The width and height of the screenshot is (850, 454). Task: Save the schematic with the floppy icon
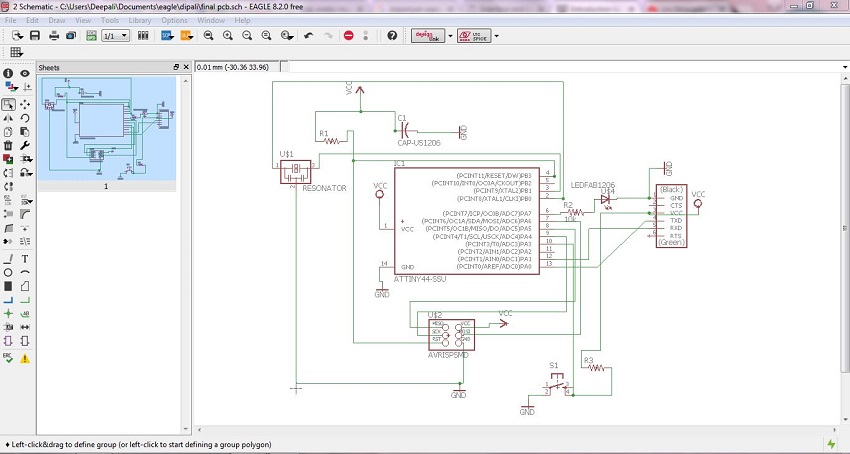click(x=35, y=35)
